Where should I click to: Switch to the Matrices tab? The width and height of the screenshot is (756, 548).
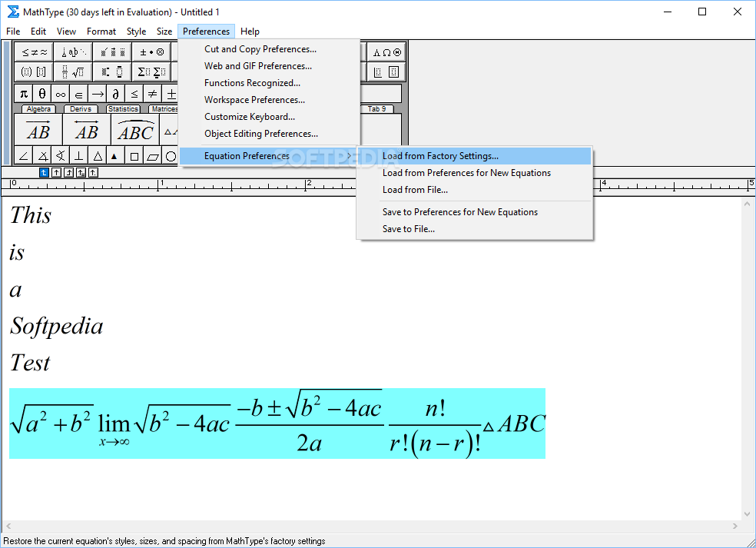tap(164, 109)
